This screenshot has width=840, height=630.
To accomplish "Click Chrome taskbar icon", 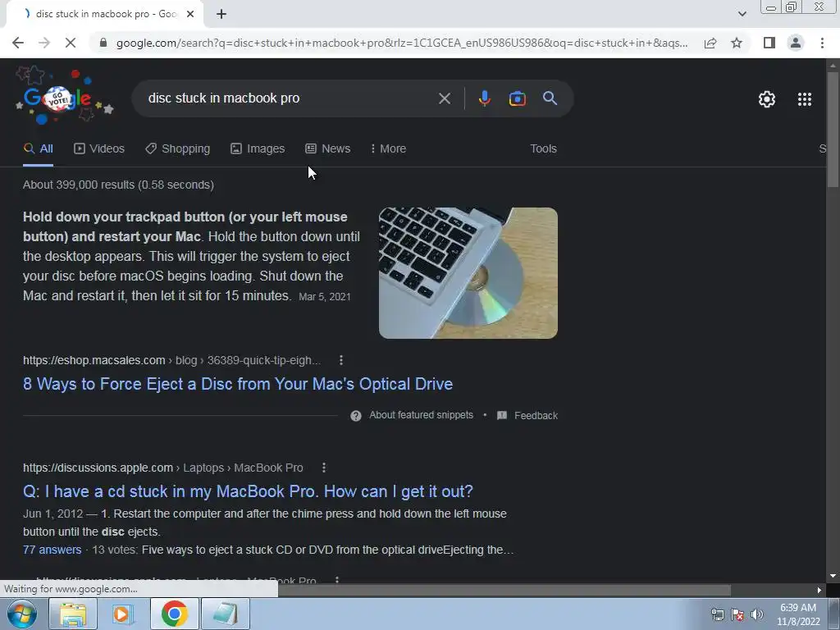I will pyautogui.click(x=174, y=614).
